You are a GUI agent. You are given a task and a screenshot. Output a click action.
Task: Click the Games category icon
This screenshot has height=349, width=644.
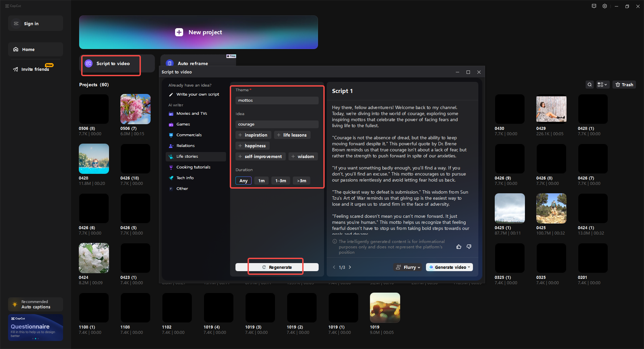point(171,124)
